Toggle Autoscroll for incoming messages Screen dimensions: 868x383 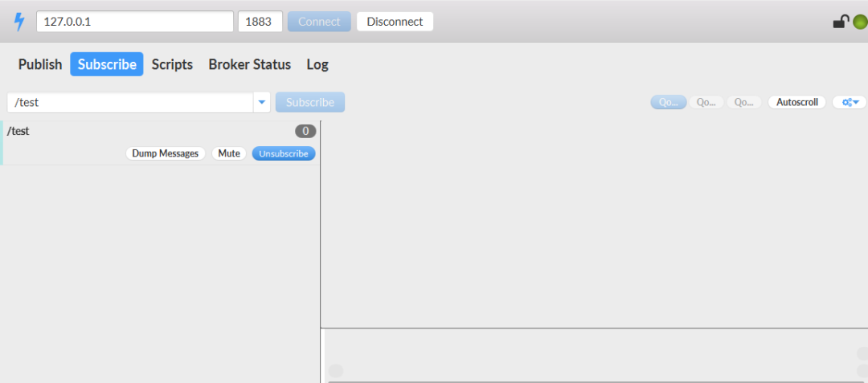[x=796, y=102]
